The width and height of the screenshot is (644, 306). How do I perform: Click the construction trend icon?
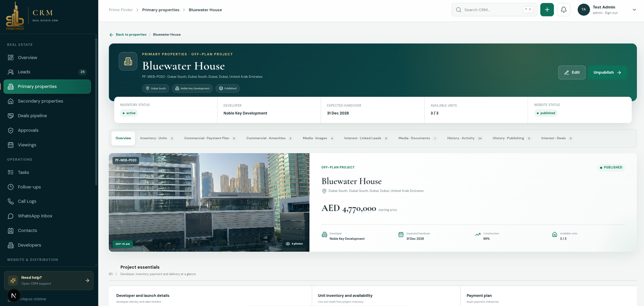(478, 234)
